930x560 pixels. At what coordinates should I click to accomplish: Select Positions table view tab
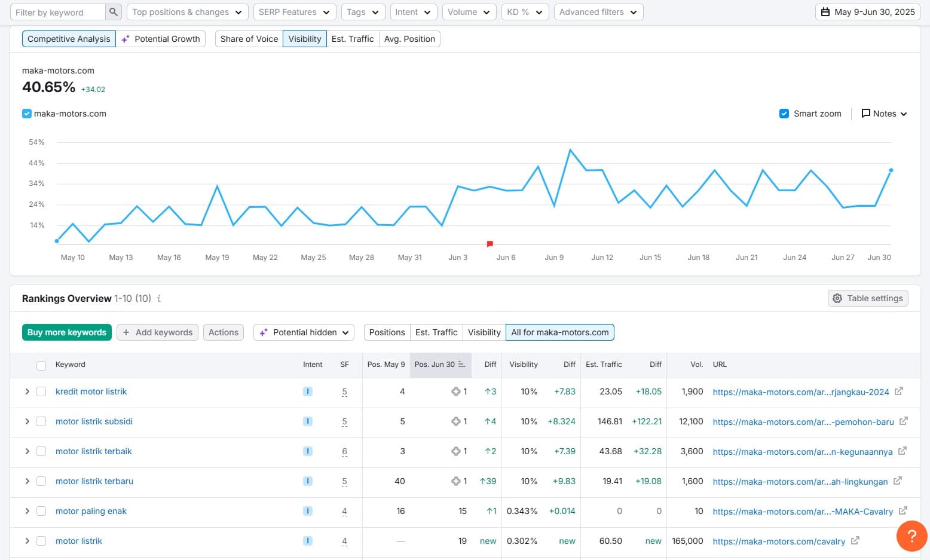click(x=387, y=332)
